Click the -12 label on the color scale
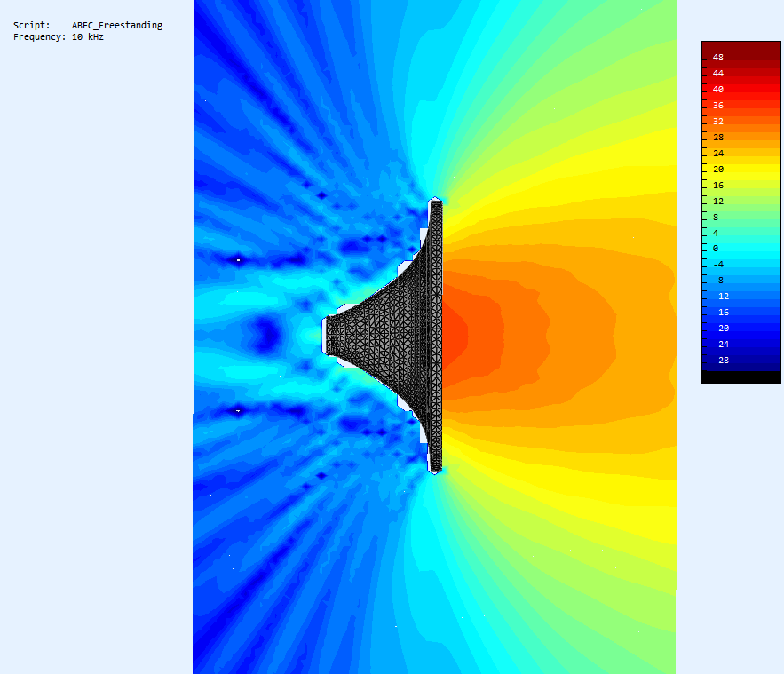 coord(721,297)
